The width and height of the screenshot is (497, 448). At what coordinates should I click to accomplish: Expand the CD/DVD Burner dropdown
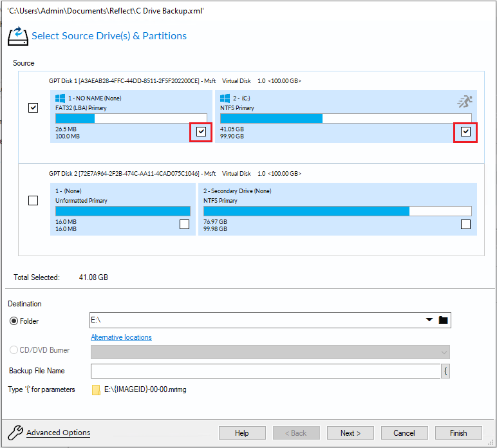pyautogui.click(x=444, y=351)
